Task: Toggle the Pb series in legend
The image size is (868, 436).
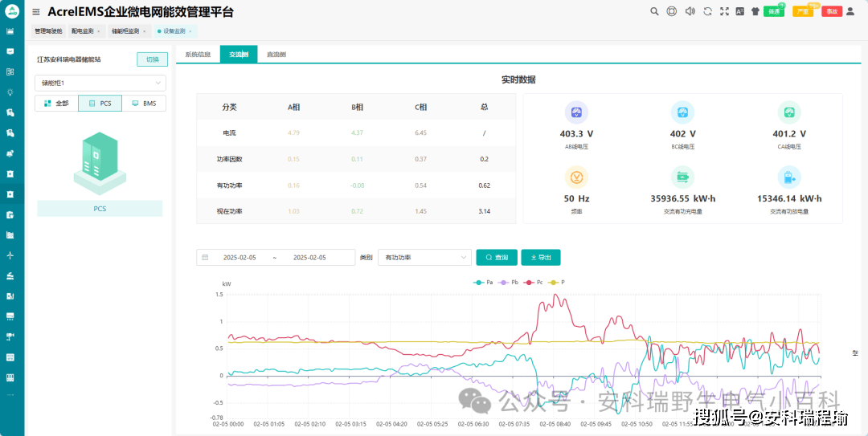Action: tap(509, 282)
